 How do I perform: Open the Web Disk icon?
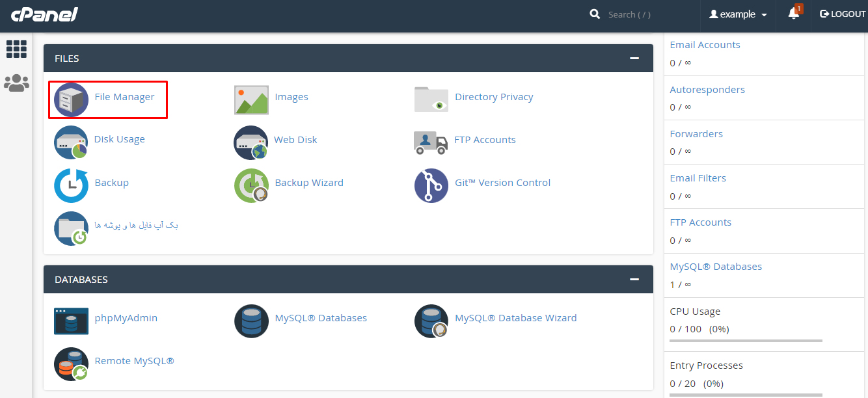(x=251, y=142)
